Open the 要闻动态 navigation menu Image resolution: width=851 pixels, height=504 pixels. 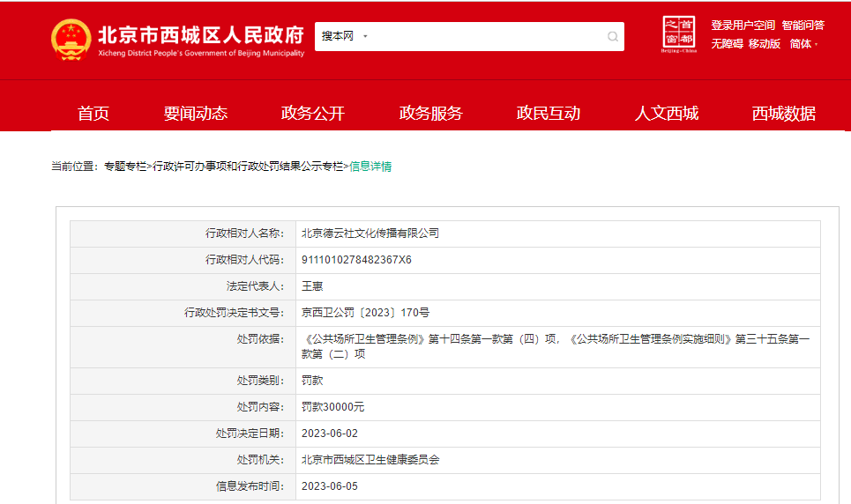[x=195, y=114]
